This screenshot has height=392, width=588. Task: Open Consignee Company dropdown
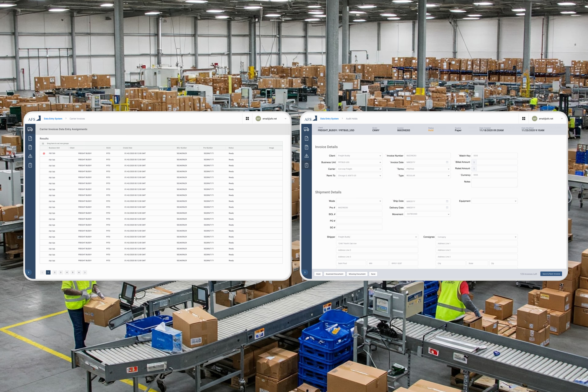(477, 237)
